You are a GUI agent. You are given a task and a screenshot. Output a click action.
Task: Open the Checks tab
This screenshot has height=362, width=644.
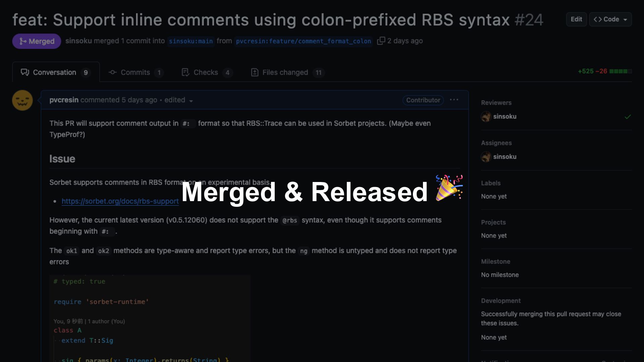click(206, 72)
